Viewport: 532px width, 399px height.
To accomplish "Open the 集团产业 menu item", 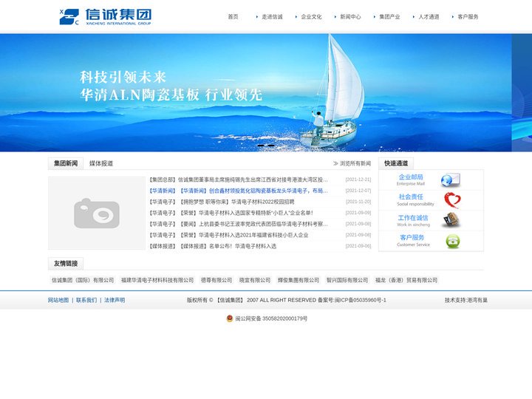I will click(389, 16).
